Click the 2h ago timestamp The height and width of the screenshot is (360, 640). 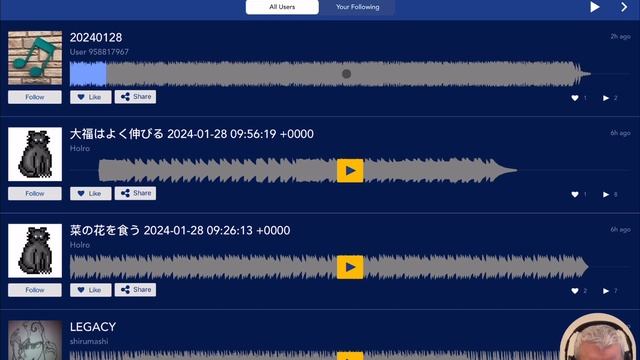pos(620,37)
